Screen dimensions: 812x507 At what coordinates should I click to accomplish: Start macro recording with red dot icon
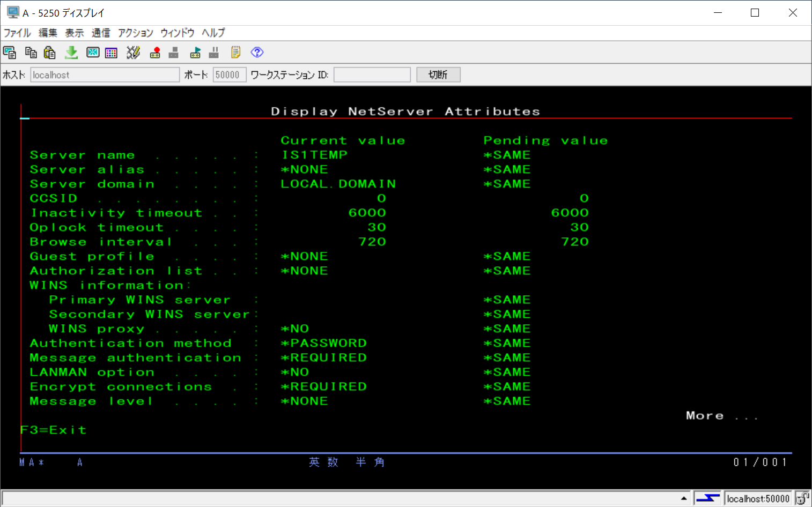[155, 53]
